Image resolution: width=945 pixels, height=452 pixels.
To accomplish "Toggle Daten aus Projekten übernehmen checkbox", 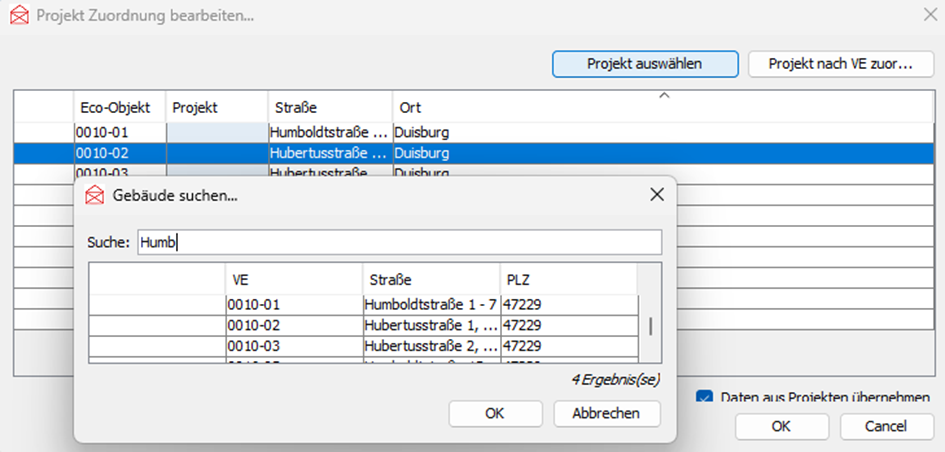I will (x=704, y=397).
